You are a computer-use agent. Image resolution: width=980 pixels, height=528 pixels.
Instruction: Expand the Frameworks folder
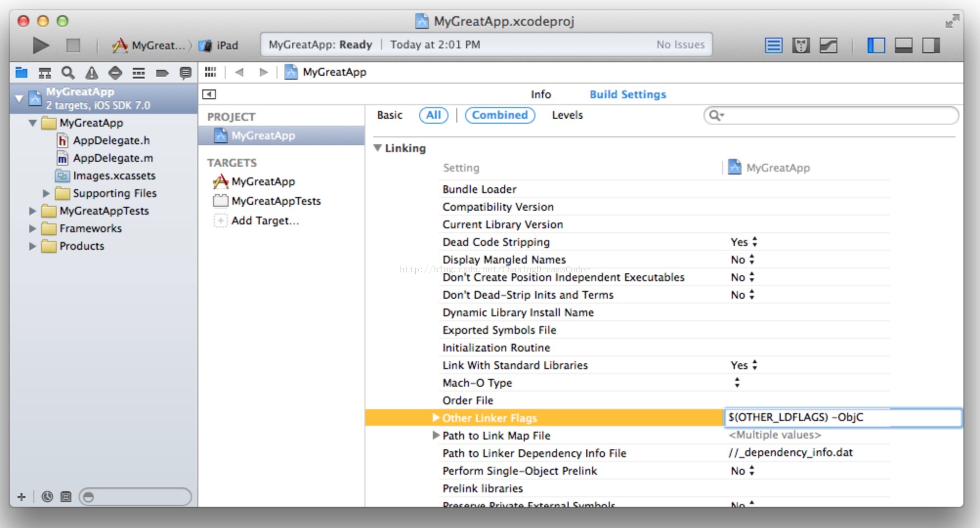click(x=33, y=228)
